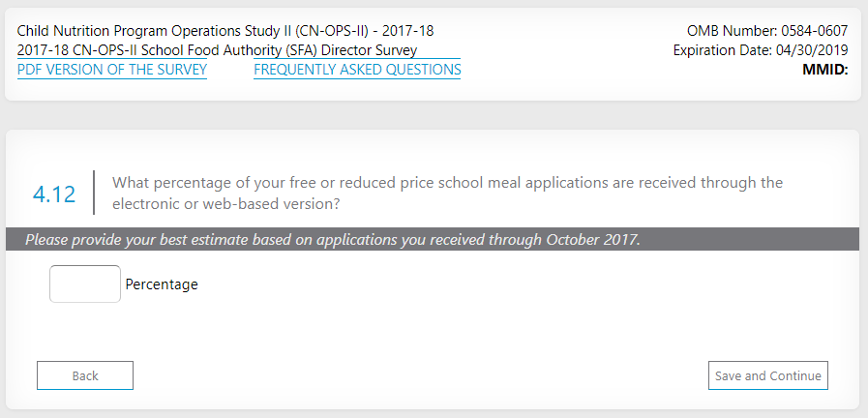
Task: Open the PDF version of the survey
Action: click(x=112, y=70)
